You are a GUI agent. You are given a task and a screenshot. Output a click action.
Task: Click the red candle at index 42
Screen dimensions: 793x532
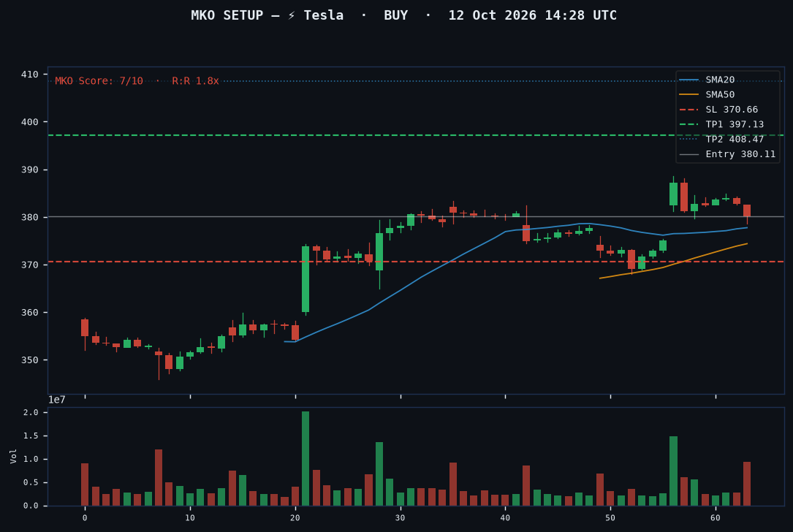pos(526,233)
